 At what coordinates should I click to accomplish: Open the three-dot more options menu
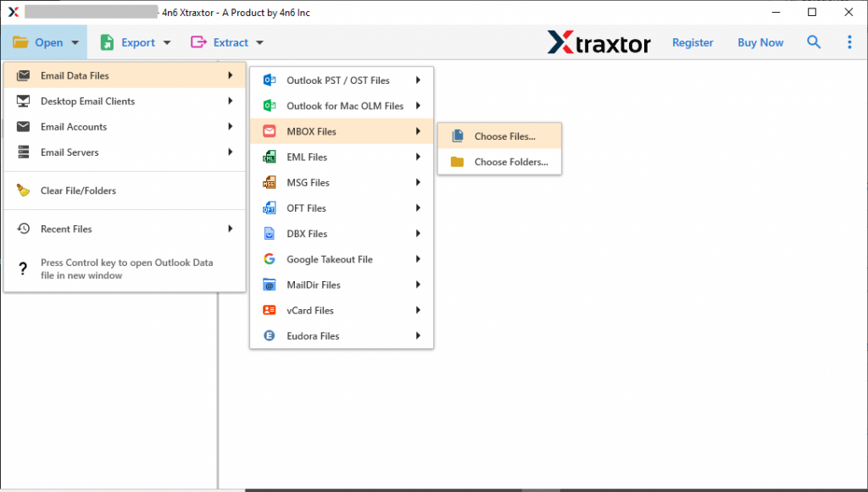849,42
